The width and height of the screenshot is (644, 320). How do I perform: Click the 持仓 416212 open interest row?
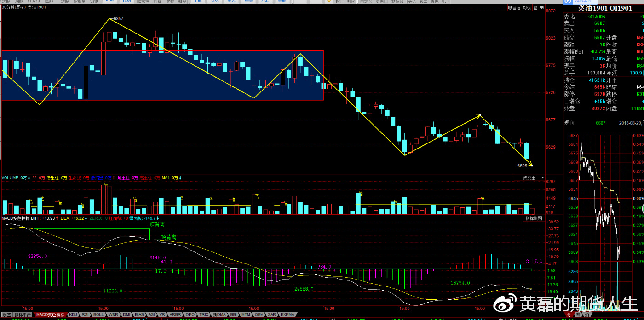click(x=584, y=80)
